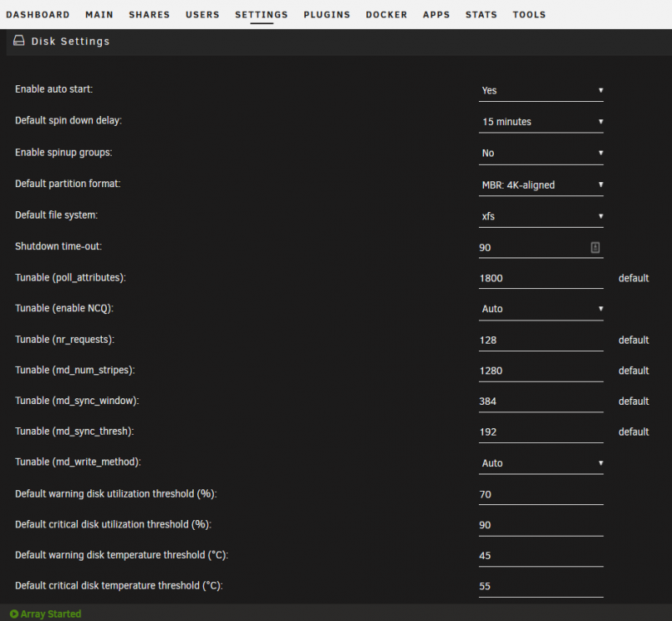Click the 'Tunable (md_write_method):' label
The width and height of the screenshot is (672, 621).
click(x=78, y=462)
